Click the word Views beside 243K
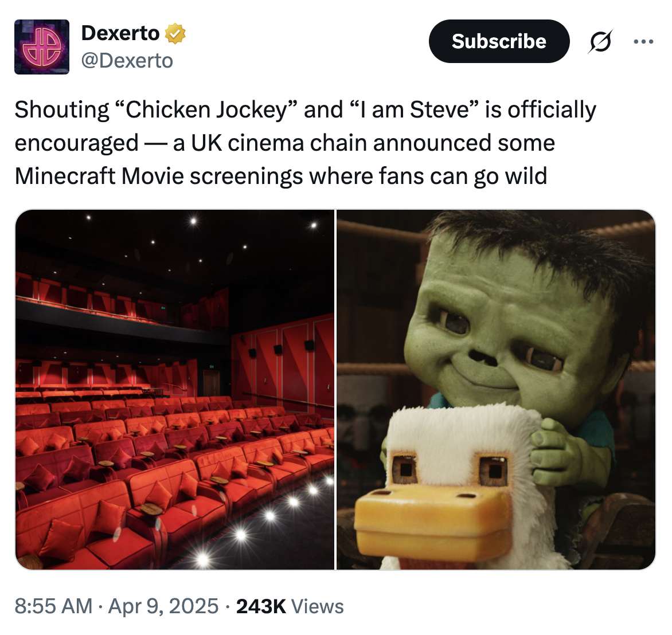This screenshot has height=635, width=672. pyautogui.click(x=317, y=606)
